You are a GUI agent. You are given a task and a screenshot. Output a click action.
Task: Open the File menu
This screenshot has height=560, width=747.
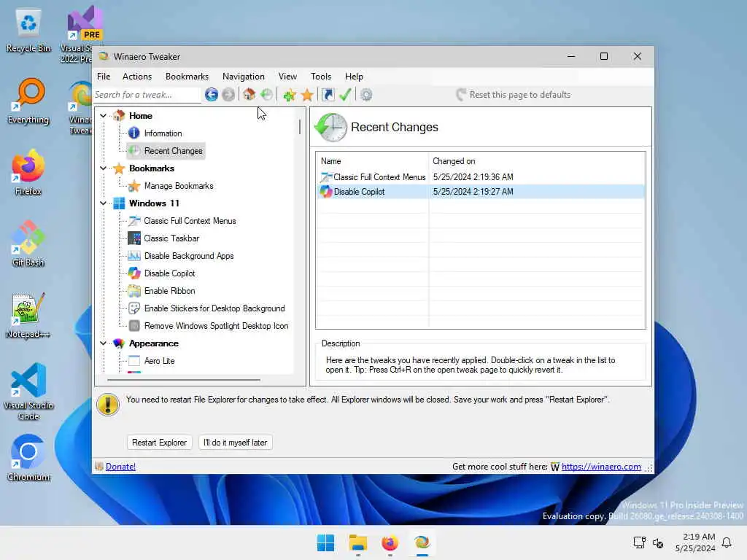pyautogui.click(x=104, y=76)
